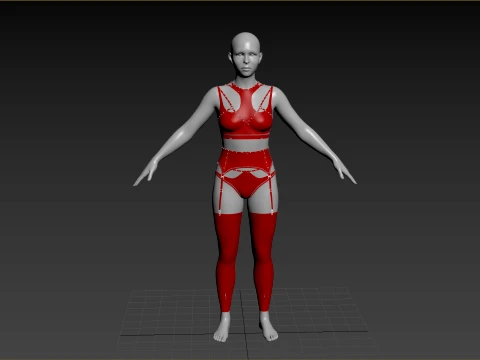
Task: Click the red bra top garment
Action: click(246, 111)
